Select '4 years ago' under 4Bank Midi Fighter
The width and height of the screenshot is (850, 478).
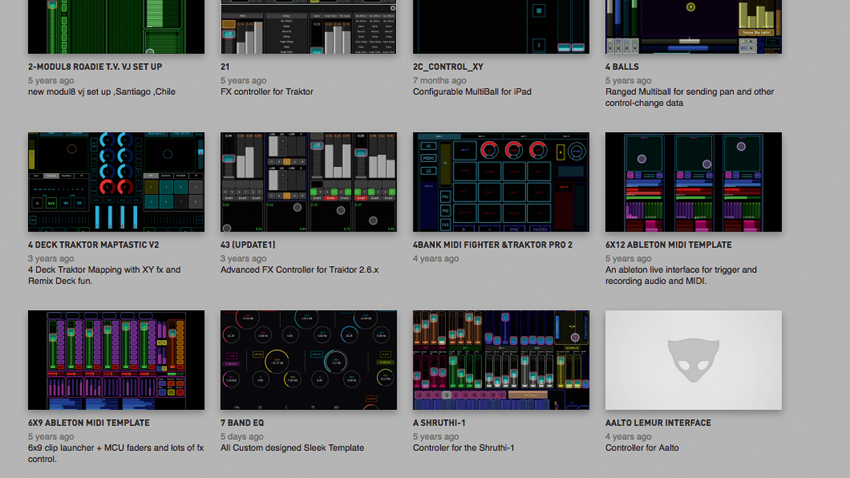pyautogui.click(x=436, y=259)
